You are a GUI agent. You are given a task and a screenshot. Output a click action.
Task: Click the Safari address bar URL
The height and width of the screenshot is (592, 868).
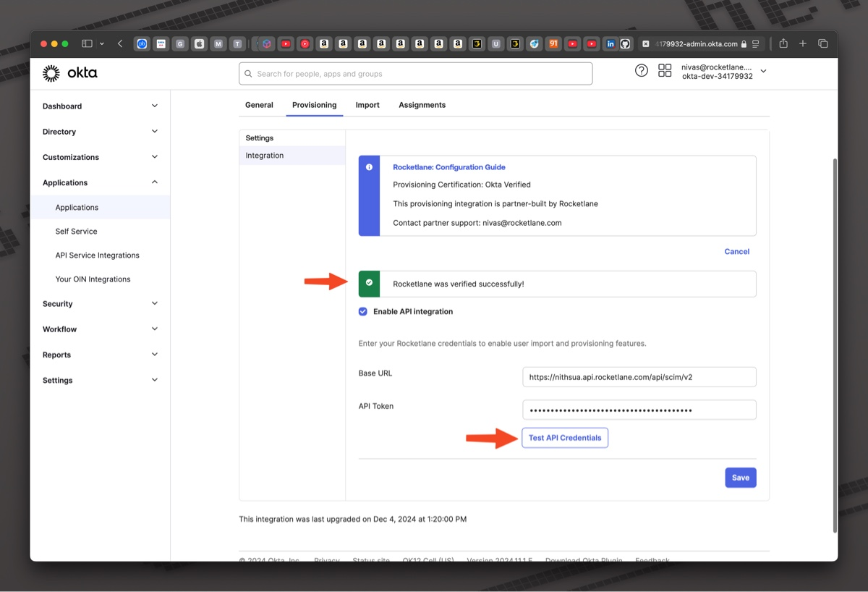point(697,44)
